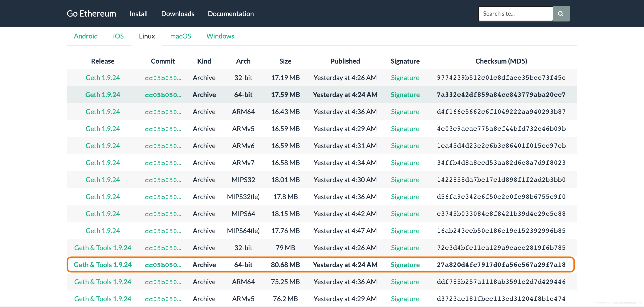Click checksum 9774239b512c01c8dfaee35bce73f45c
The image size is (644, 307).
coord(501,78)
